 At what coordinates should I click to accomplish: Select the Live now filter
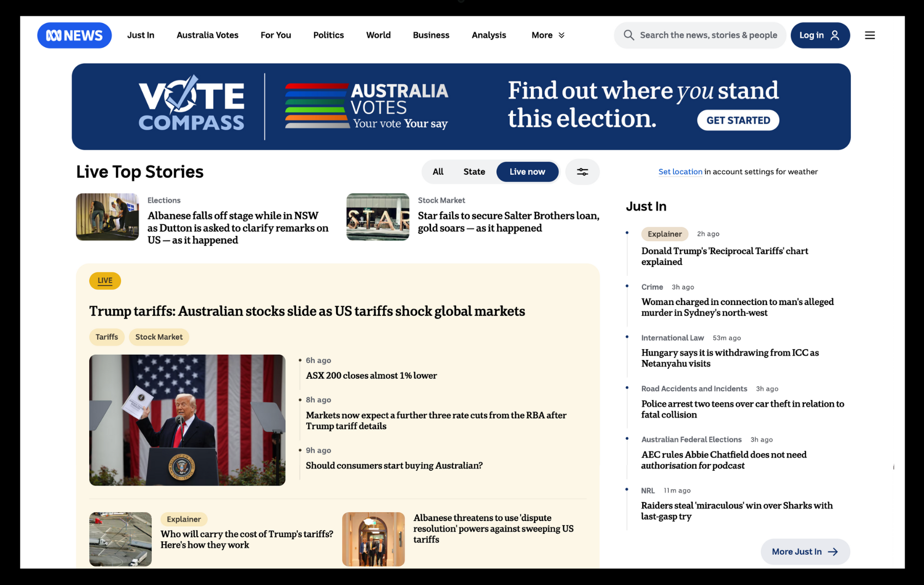point(527,172)
